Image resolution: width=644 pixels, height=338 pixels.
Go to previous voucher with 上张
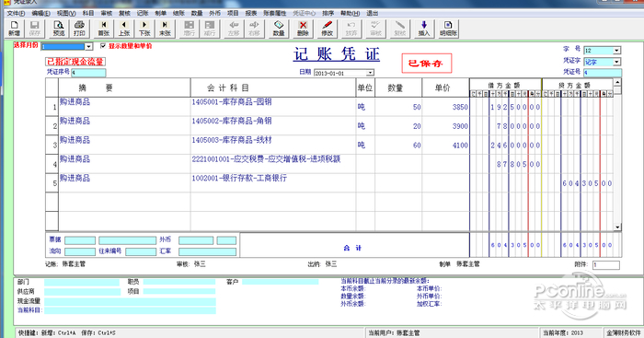[124, 29]
